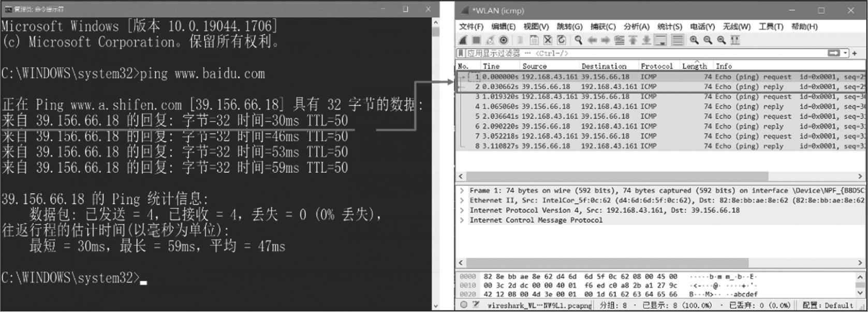
Task: Expand the Frame 1 details node
Action: pos(462,190)
